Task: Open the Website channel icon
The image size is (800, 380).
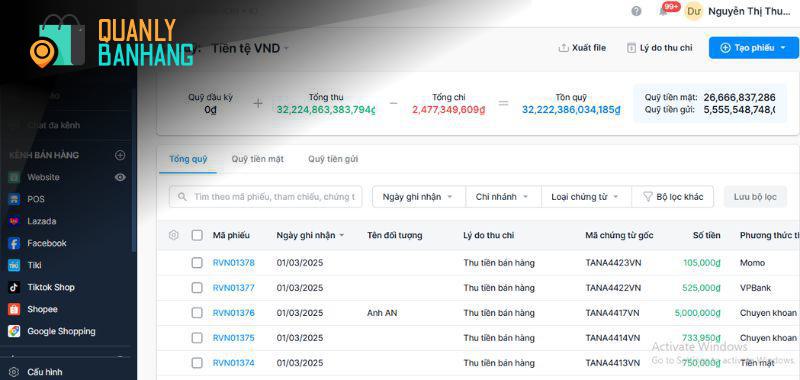Action: 14,177
